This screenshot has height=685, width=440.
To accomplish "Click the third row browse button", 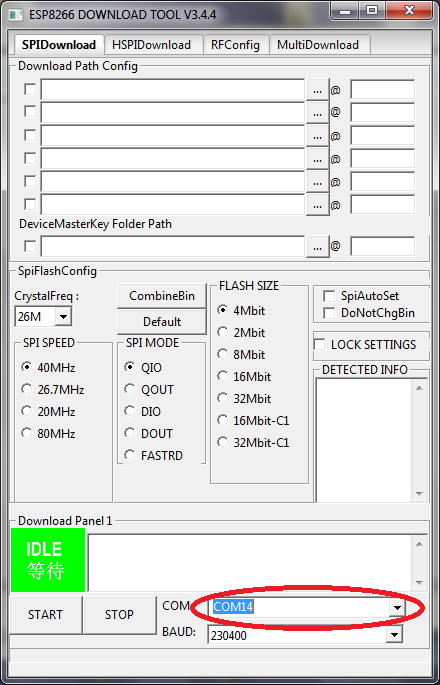I will tap(318, 136).
